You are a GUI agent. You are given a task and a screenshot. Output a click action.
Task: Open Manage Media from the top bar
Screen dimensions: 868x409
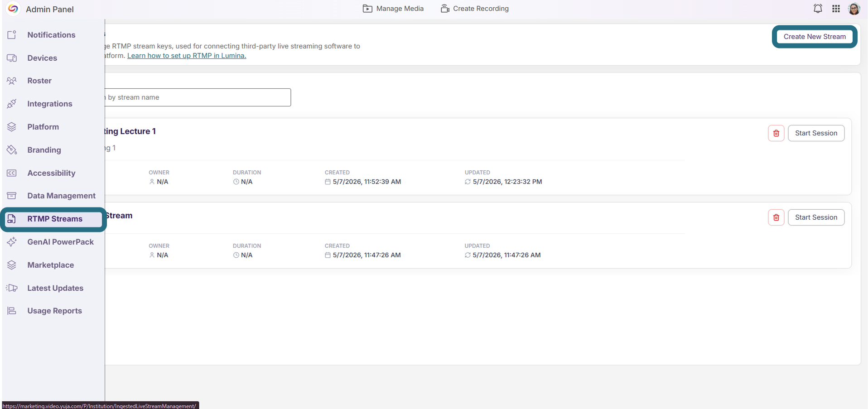(x=393, y=9)
